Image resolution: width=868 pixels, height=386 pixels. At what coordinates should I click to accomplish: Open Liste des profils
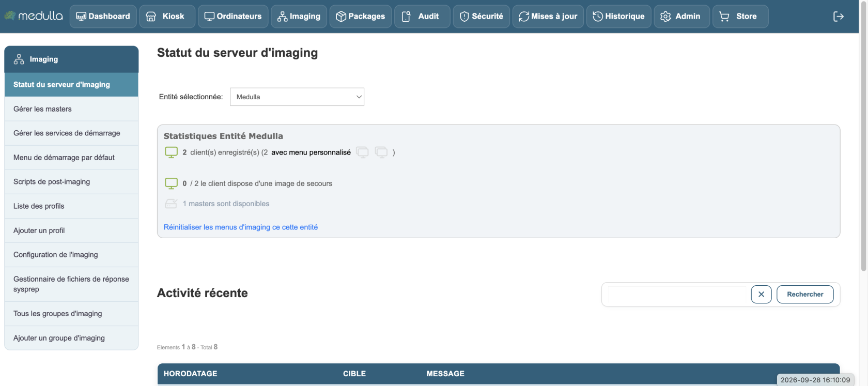[71, 206]
